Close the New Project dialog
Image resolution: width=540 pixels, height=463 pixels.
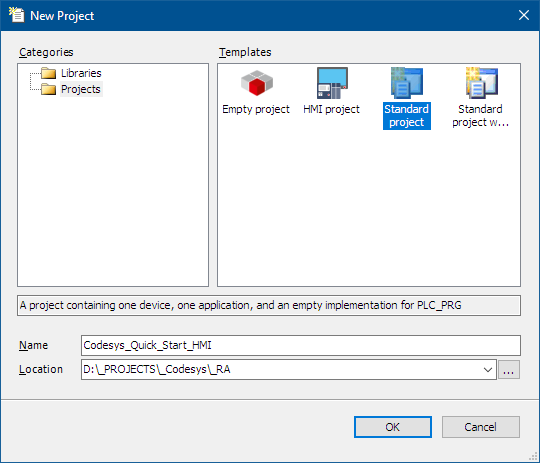point(524,15)
